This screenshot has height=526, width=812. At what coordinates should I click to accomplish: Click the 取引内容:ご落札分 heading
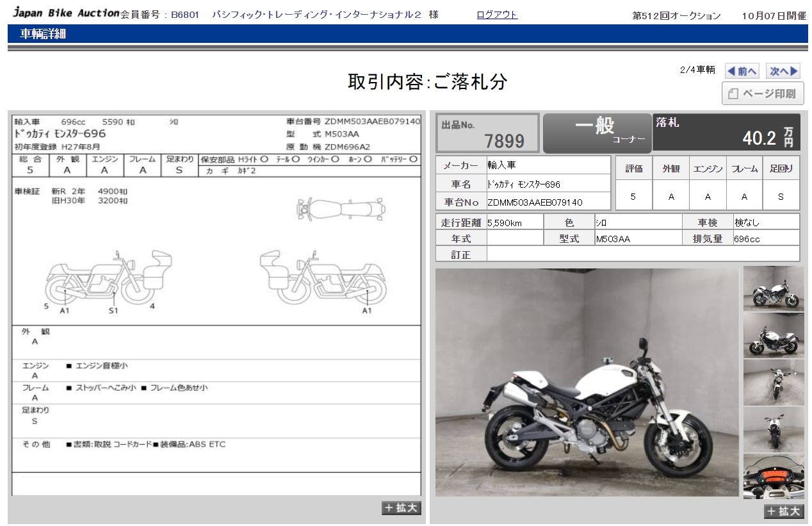click(x=428, y=81)
